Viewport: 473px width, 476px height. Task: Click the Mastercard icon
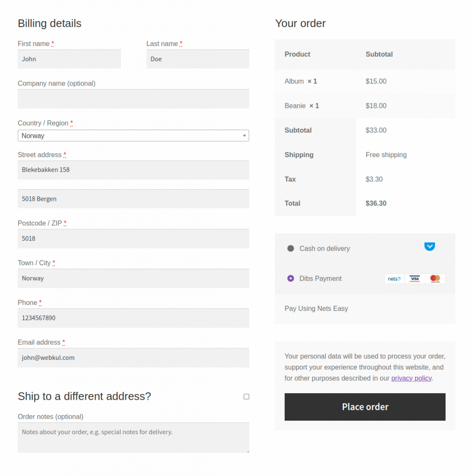pos(435,278)
